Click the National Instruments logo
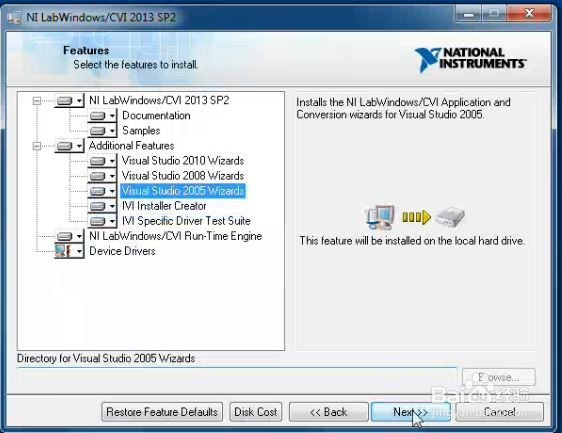The height and width of the screenshot is (433, 562). click(471, 60)
